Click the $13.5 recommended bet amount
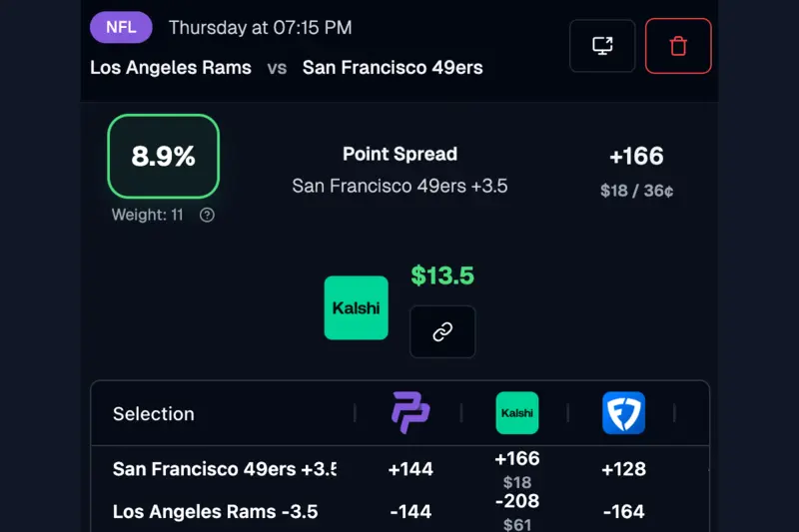 [442, 275]
